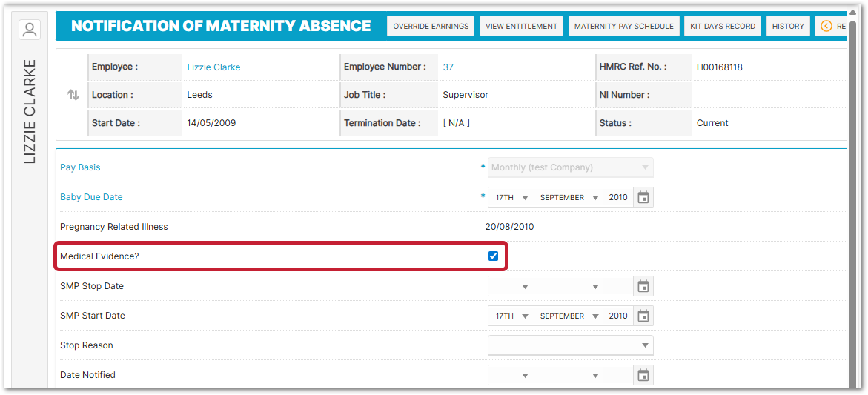Image resolution: width=868 pixels, height=395 pixels.
Task: Click the orange back arrow return icon
Action: click(x=826, y=27)
